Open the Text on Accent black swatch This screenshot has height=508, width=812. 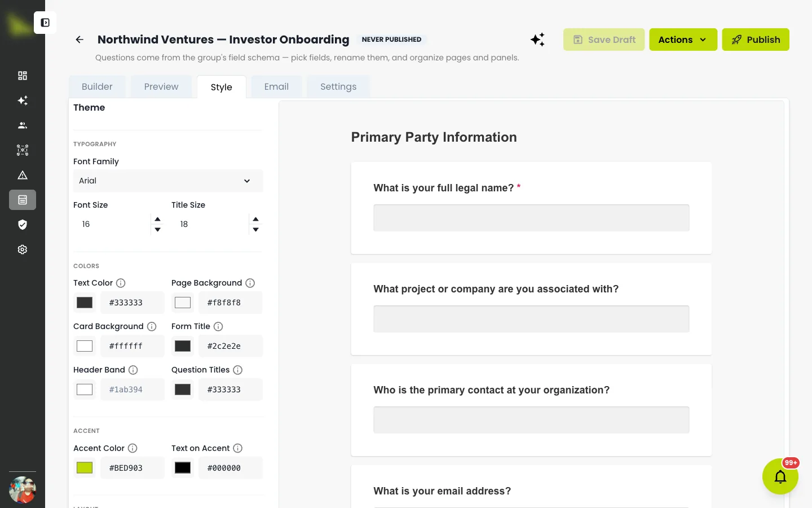[183, 468]
